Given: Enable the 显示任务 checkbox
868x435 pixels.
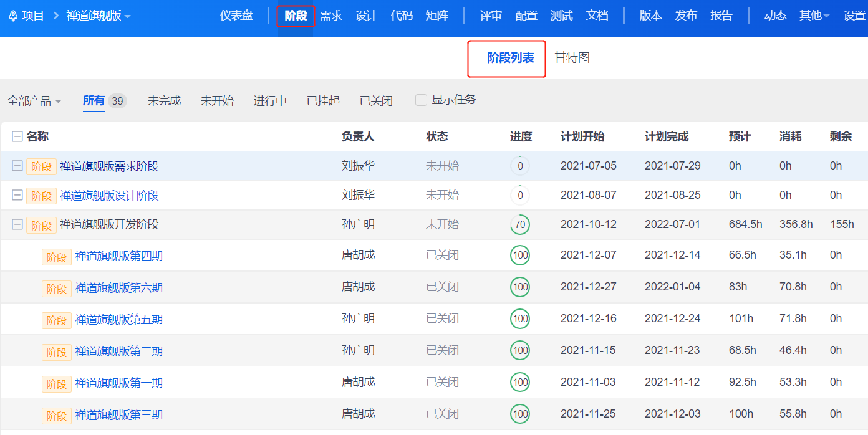Looking at the screenshot, I should (421, 100).
